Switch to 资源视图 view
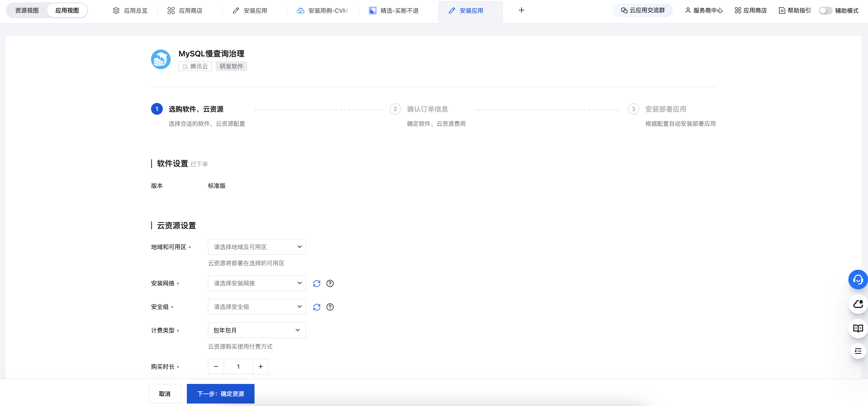 (x=27, y=11)
